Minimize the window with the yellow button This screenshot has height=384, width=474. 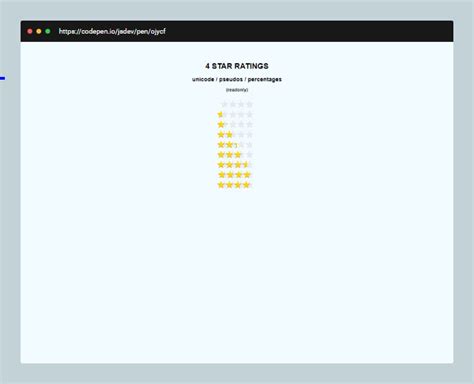click(39, 31)
